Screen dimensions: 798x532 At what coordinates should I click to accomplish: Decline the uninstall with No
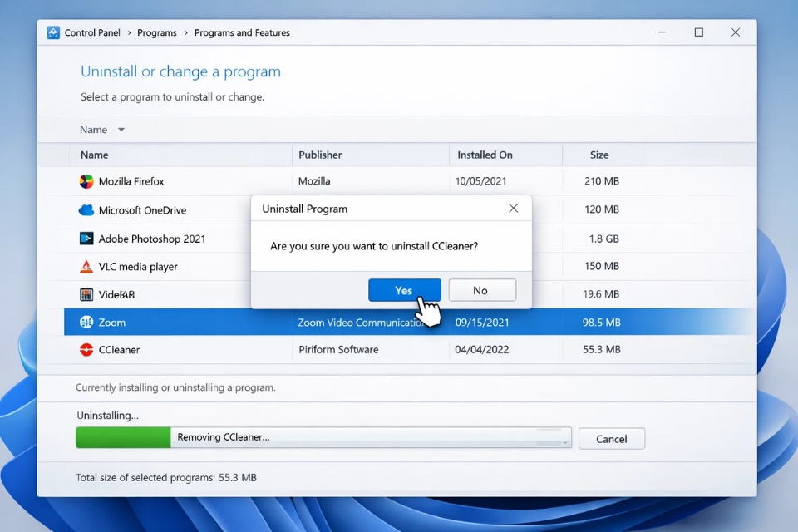pyautogui.click(x=482, y=290)
